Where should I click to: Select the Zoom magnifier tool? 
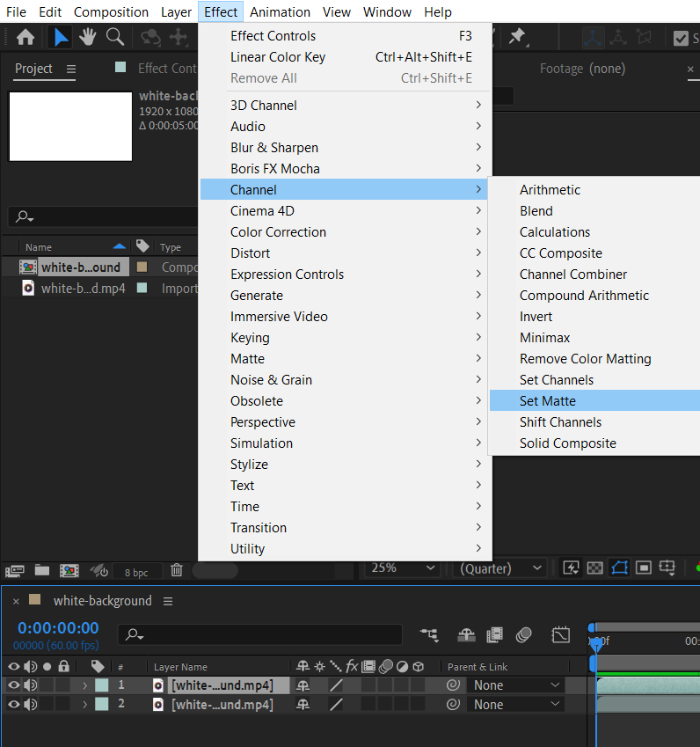point(114,37)
